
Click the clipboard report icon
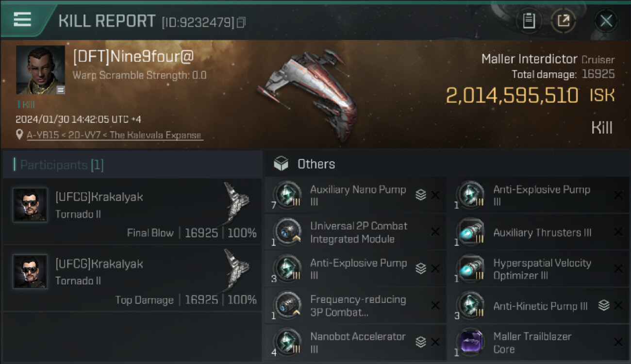click(529, 21)
